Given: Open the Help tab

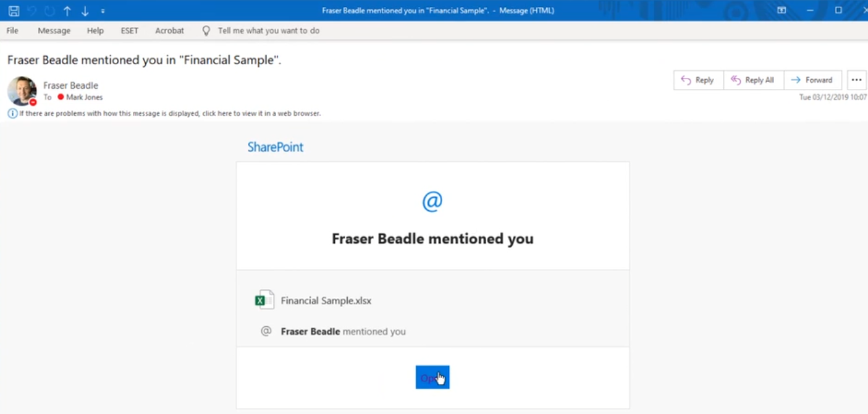Looking at the screenshot, I should click(x=95, y=30).
